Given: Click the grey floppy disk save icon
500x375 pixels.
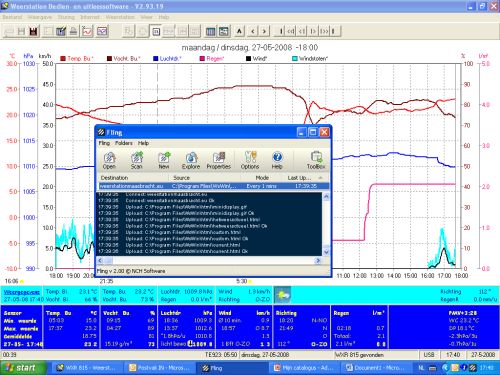Looking at the screenshot, I should (x=22, y=32).
